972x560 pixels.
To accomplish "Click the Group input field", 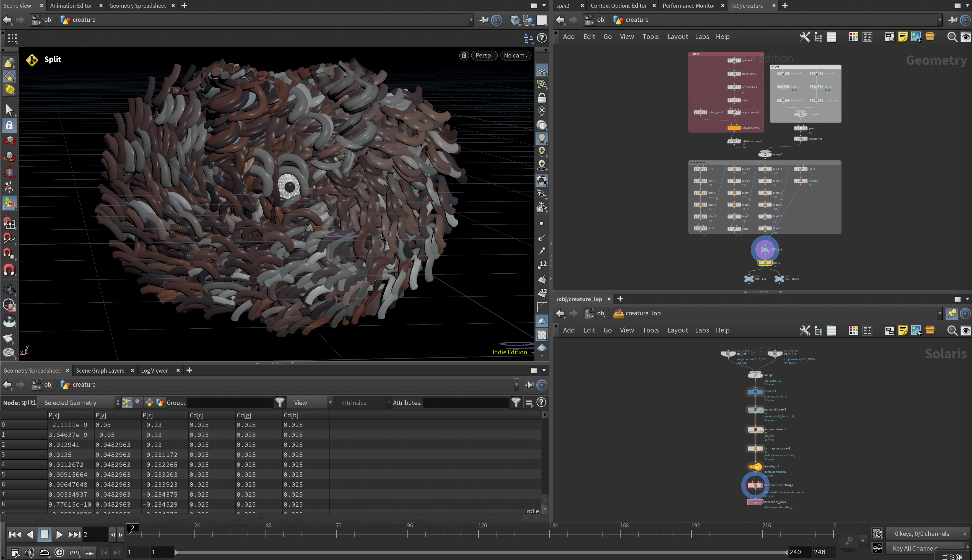I will tap(229, 403).
